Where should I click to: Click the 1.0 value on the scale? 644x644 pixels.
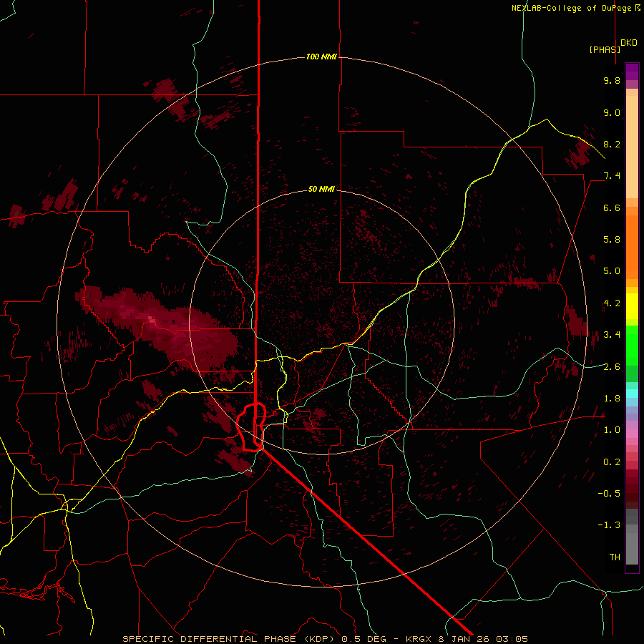pyautogui.click(x=612, y=430)
